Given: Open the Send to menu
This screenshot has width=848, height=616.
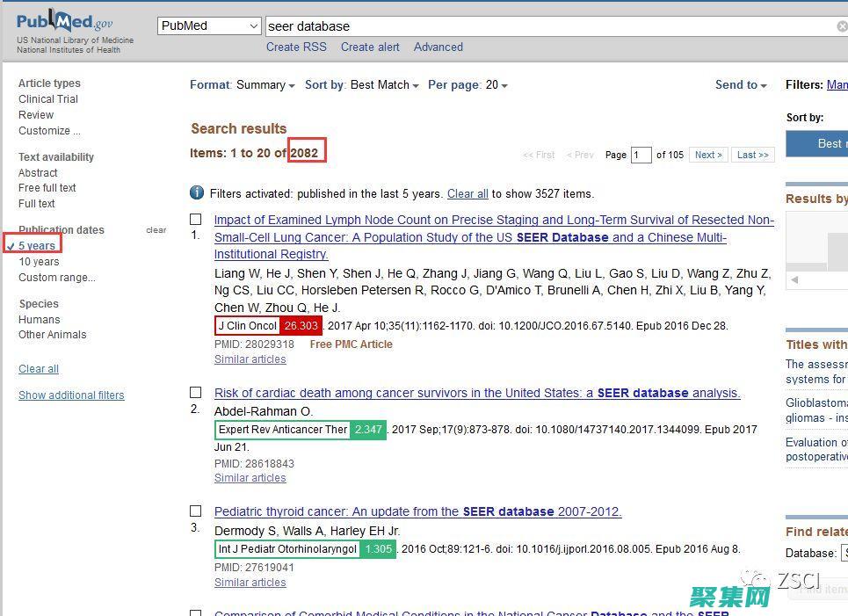Looking at the screenshot, I should 741,85.
